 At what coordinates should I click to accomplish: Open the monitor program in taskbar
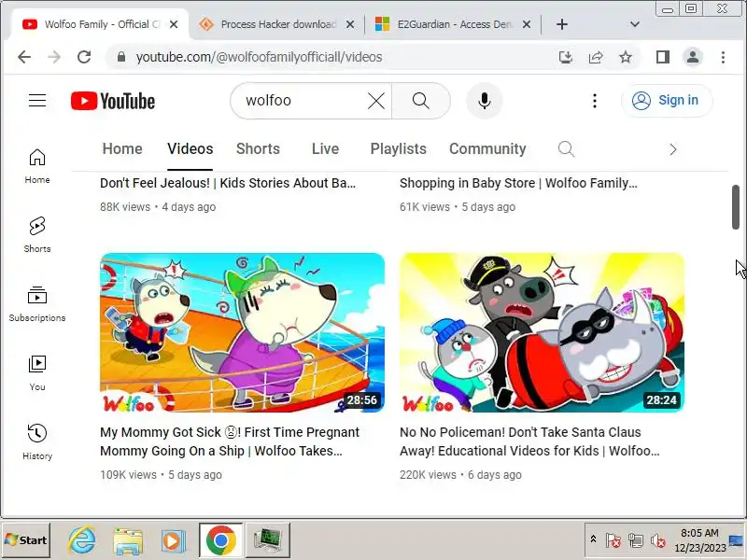pos(268,540)
